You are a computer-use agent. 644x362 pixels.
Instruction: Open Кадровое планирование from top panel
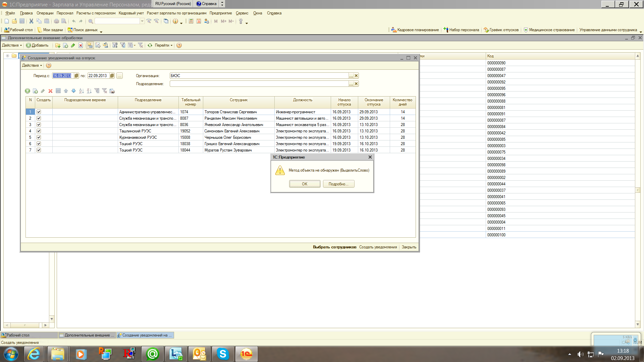point(415,30)
